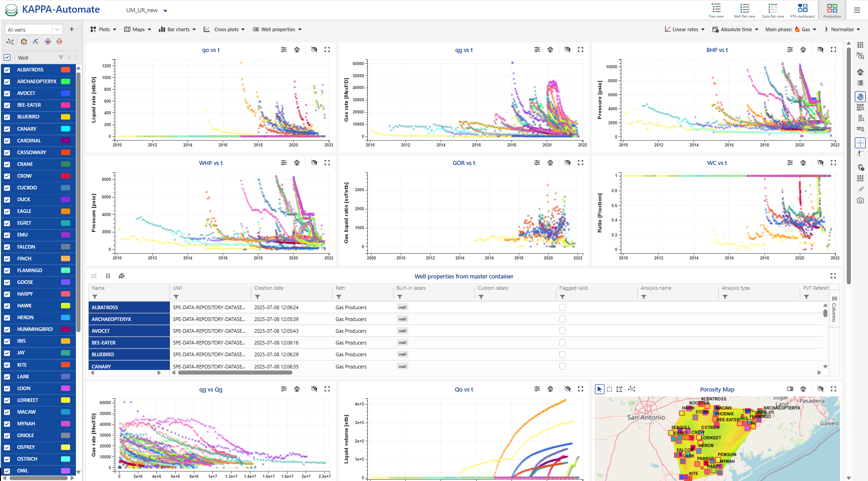Click the pink color swatch next to BEE-EATER
The width and height of the screenshot is (868, 481).
pyautogui.click(x=65, y=105)
